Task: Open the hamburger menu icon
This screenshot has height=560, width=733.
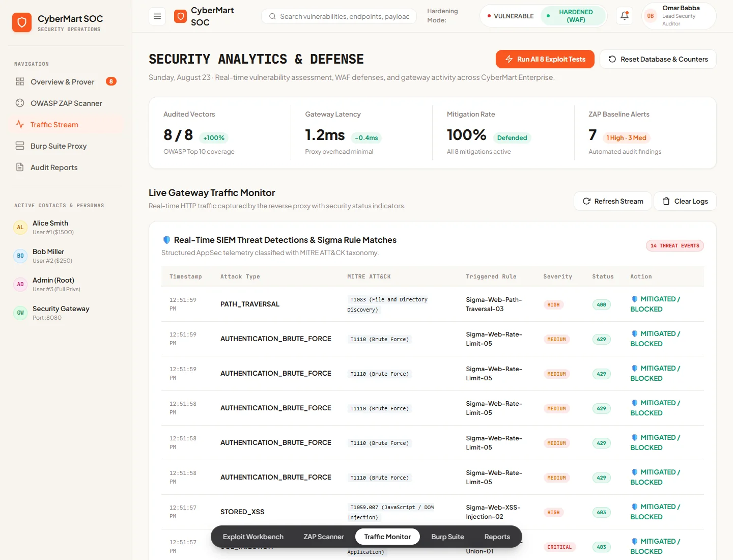Action: click(x=157, y=16)
